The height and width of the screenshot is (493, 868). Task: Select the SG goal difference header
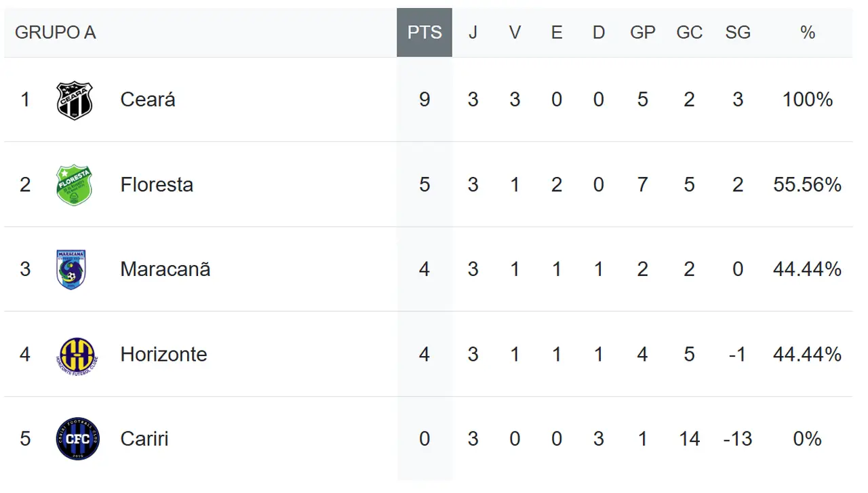pos(737,33)
